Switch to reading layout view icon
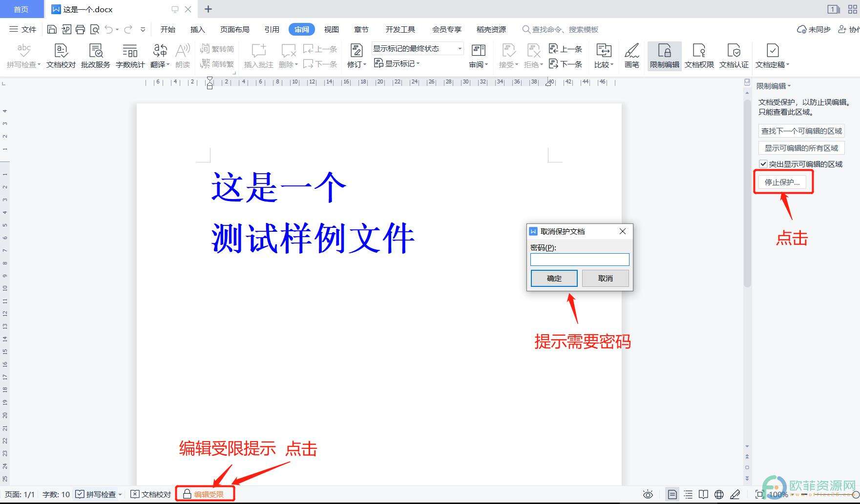 coord(703,494)
